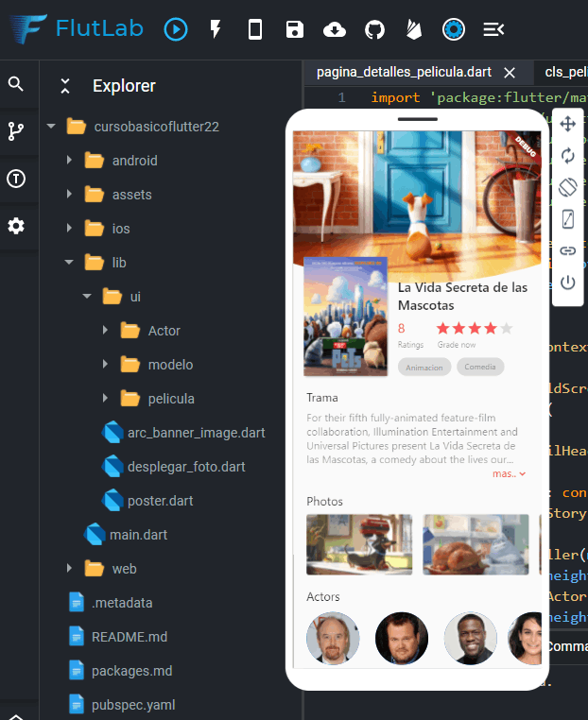Power off the emulator preview
This screenshot has height=720, width=588.
pos(567,283)
